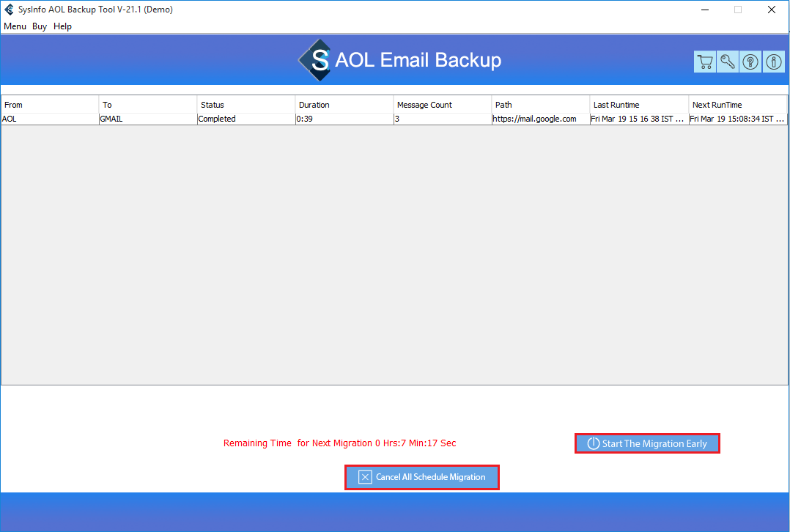790x532 pixels.
Task: Select the To column header
Action: 148,105
